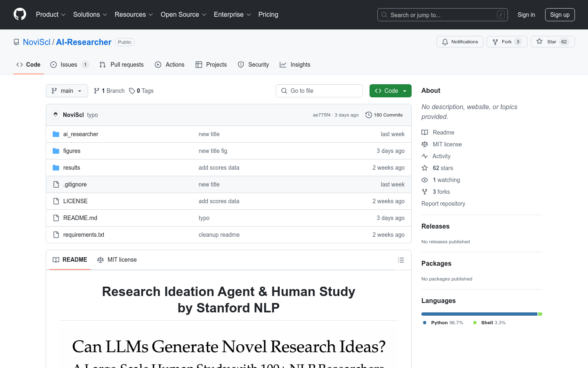Image resolution: width=588 pixels, height=368 pixels.
Task: Switch to the Projects tab
Action: (x=211, y=65)
